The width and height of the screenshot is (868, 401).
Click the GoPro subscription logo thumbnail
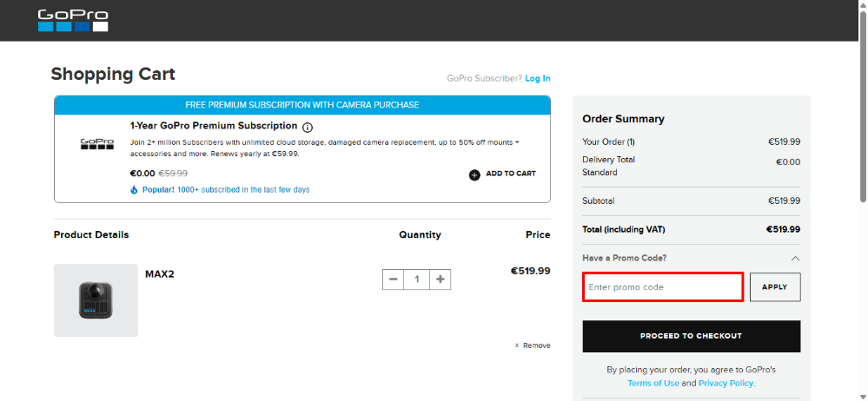pyautogui.click(x=97, y=144)
